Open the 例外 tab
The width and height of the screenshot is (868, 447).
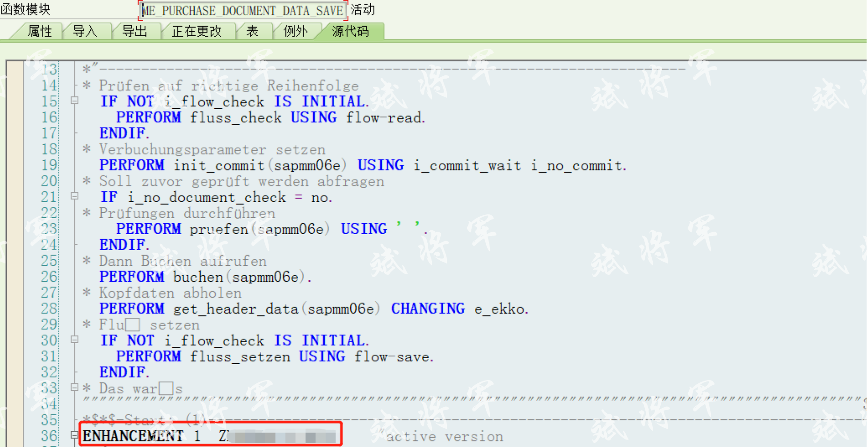click(296, 31)
